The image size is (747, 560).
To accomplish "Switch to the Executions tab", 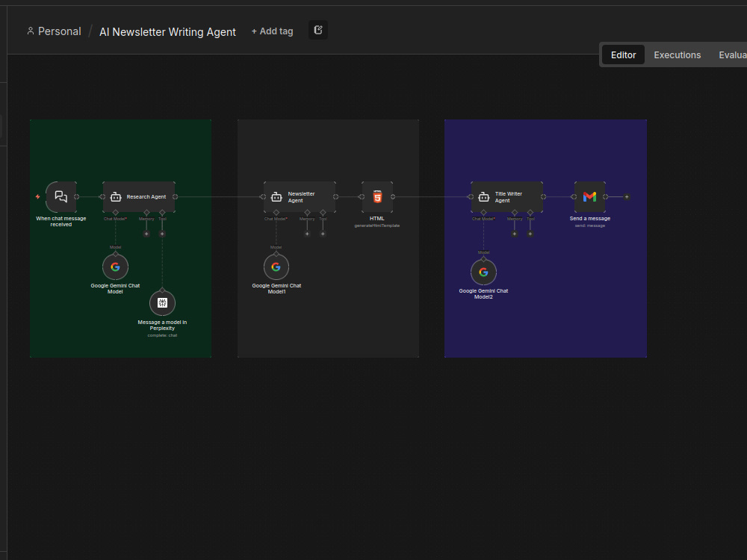I will coord(677,55).
